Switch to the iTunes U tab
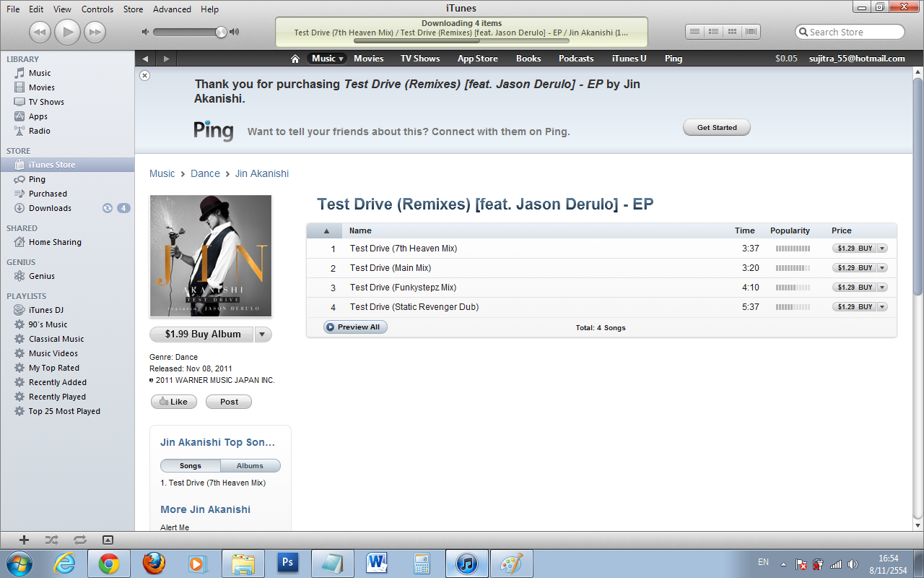The image size is (924, 578). pos(629,59)
